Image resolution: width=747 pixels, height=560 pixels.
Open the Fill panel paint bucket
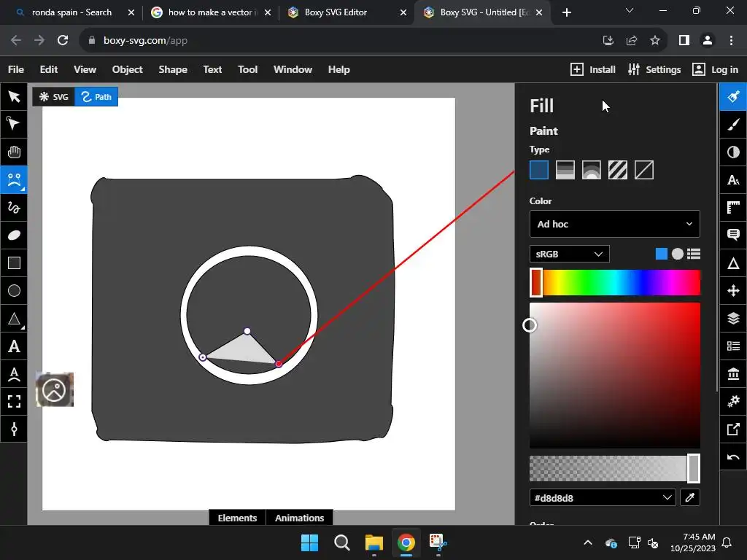733,97
